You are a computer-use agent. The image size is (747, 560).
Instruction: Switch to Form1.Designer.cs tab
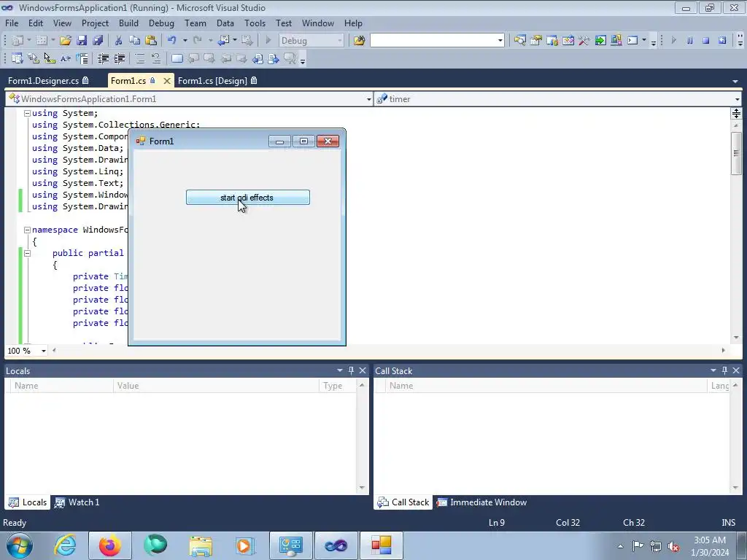point(48,80)
